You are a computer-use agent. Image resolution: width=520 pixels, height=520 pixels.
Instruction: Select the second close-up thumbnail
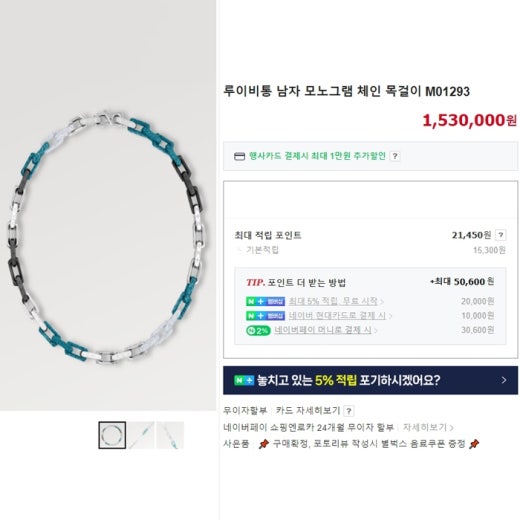pyautogui.click(x=141, y=435)
